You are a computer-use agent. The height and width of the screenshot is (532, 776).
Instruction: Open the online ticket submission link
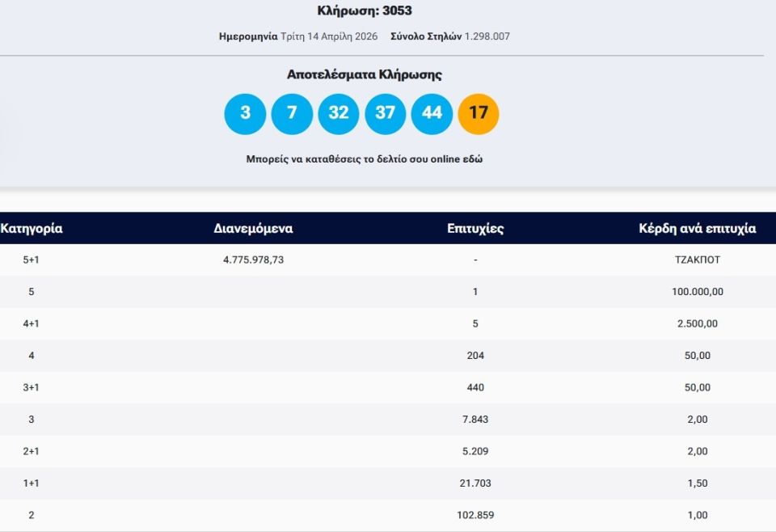click(364, 159)
